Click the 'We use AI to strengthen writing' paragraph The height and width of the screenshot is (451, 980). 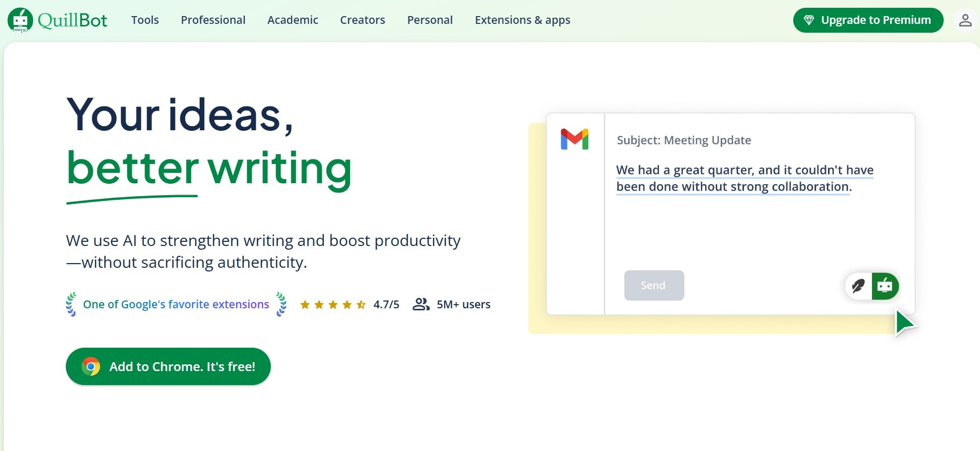[263, 251]
